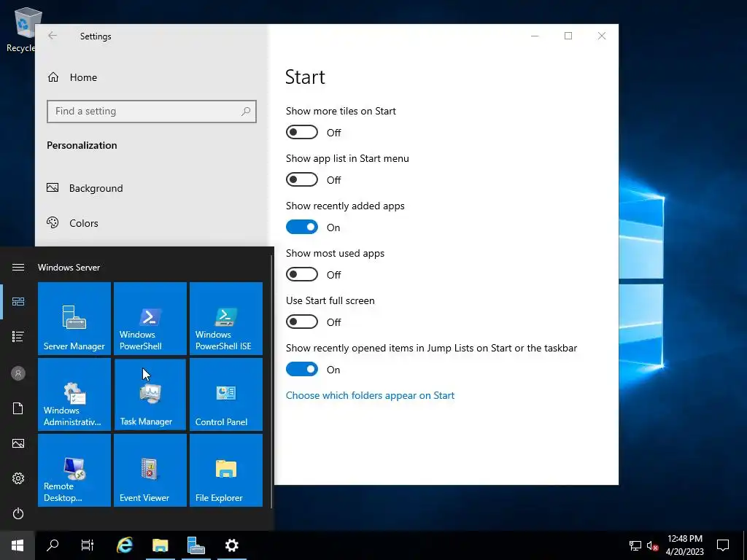Image resolution: width=747 pixels, height=560 pixels.
Task: Open the Event Viewer tile
Action: pyautogui.click(x=150, y=470)
